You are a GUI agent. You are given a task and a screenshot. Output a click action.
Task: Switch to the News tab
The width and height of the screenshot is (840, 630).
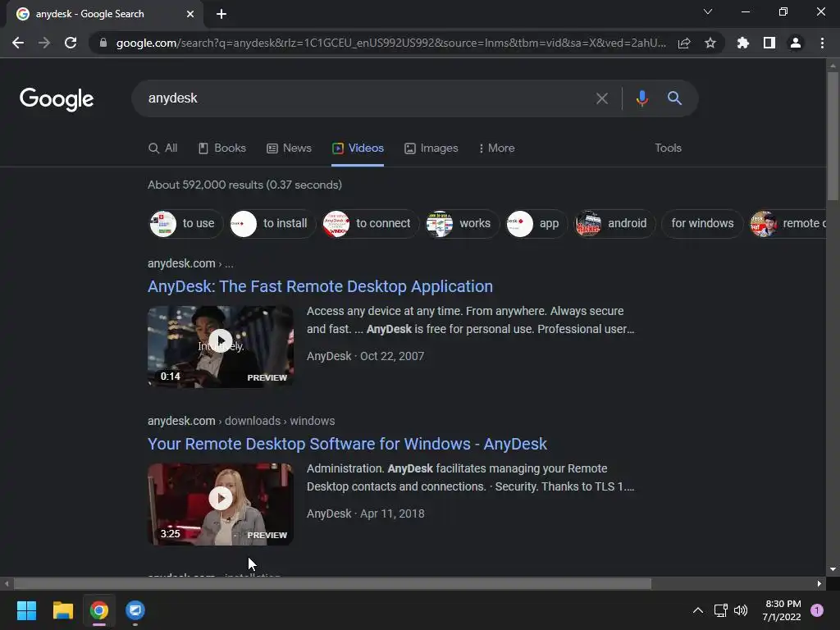[290, 148]
